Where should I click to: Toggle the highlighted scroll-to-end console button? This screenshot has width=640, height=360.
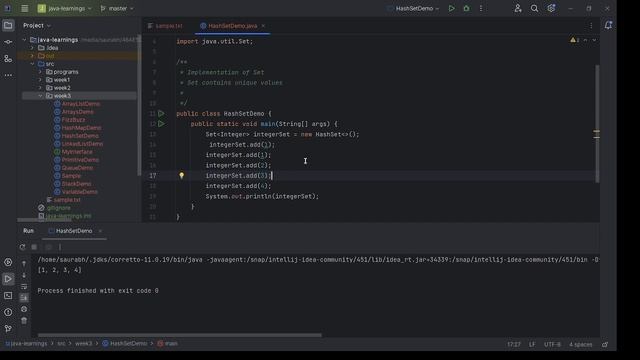click(x=24, y=298)
